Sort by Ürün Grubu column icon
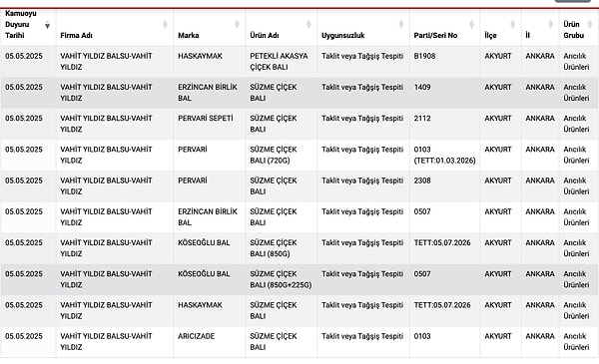 [x=590, y=24]
